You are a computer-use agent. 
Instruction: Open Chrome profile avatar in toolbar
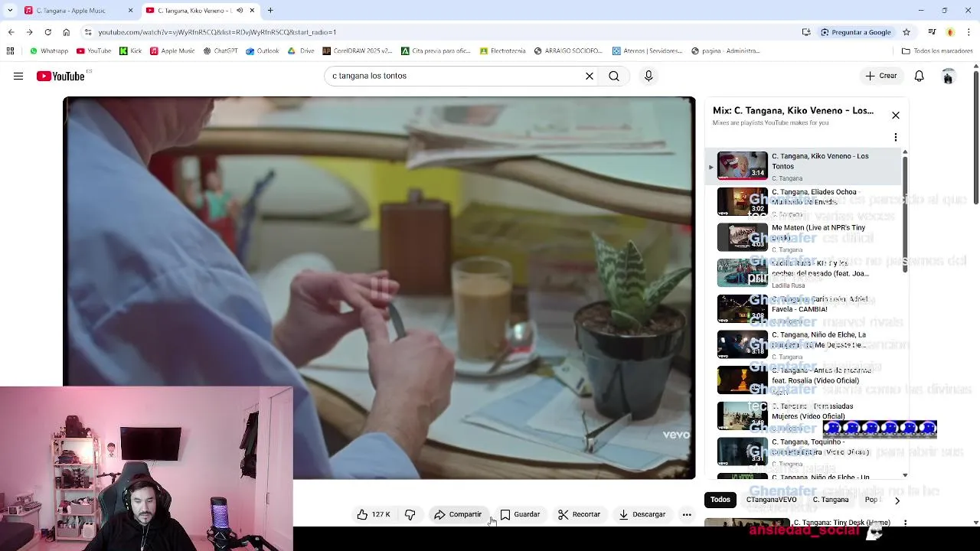tap(950, 32)
